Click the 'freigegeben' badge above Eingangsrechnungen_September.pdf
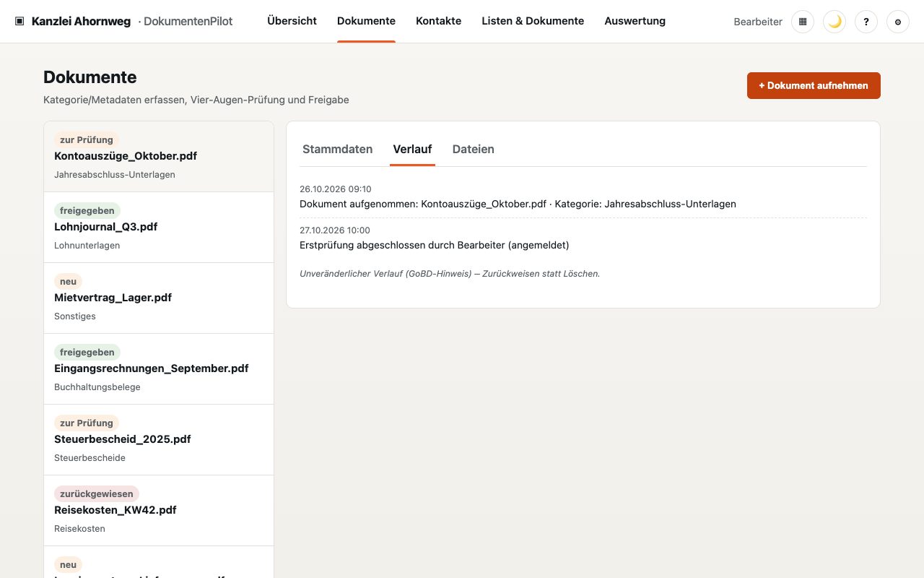924x578 pixels. pos(87,353)
